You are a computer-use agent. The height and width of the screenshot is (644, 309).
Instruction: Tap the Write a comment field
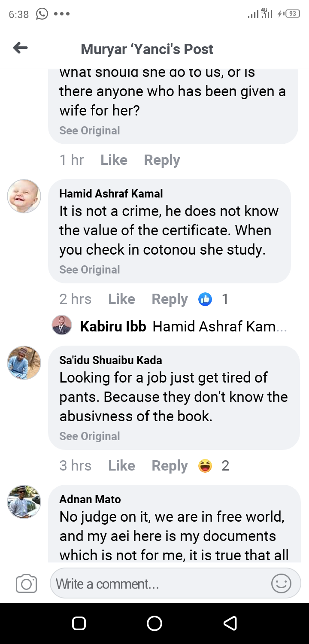click(x=159, y=584)
